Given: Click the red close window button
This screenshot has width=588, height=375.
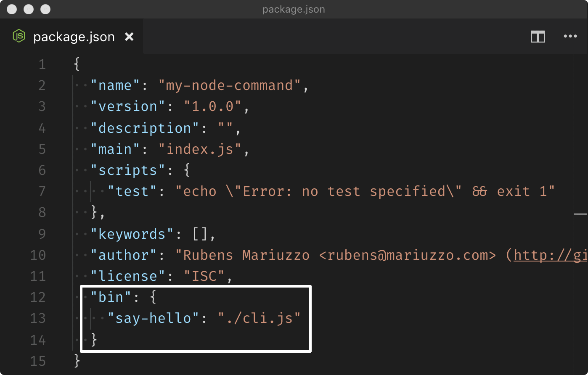Looking at the screenshot, I should pyautogui.click(x=12, y=9).
